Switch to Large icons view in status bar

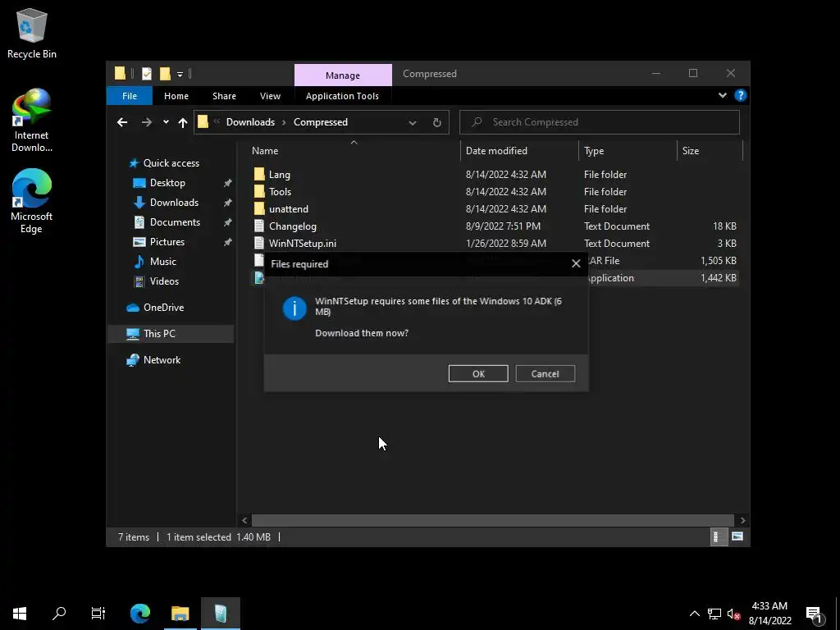point(737,536)
